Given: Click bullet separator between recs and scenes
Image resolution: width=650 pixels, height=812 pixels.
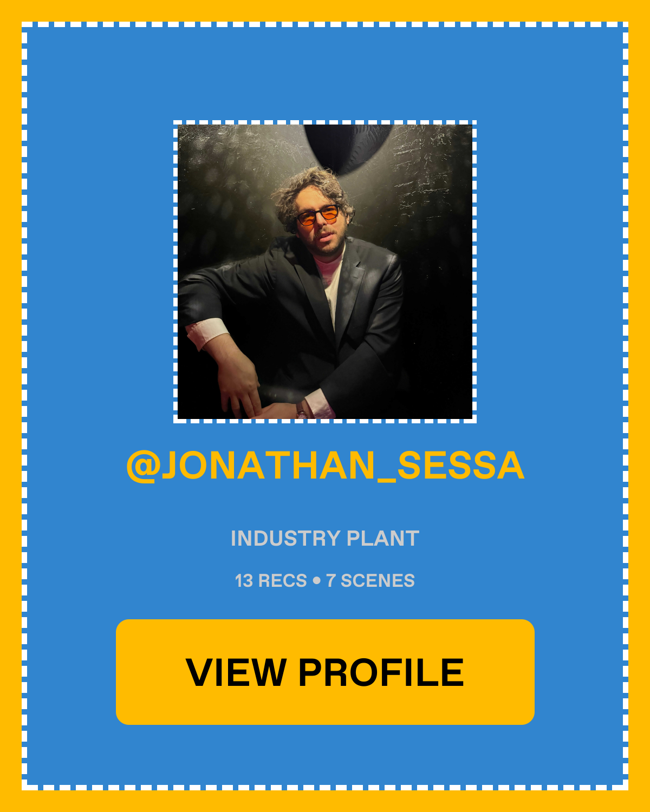Looking at the screenshot, I should (317, 581).
